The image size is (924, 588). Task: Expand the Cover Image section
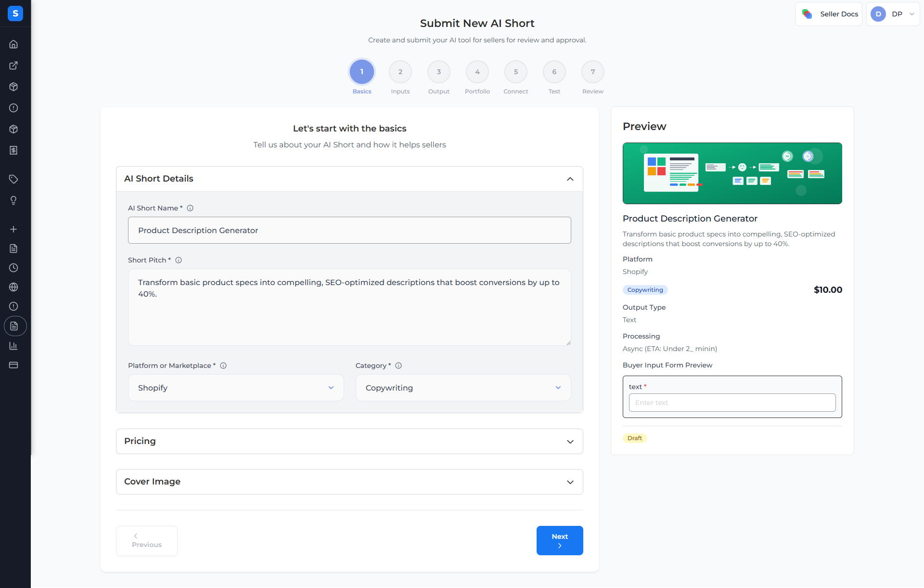(349, 482)
